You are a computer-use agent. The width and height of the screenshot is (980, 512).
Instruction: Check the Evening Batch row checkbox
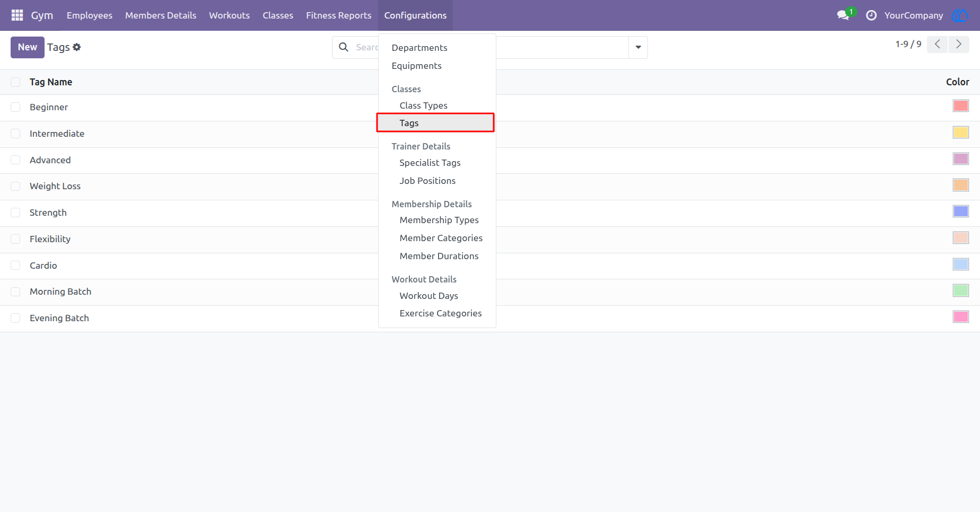(x=15, y=318)
